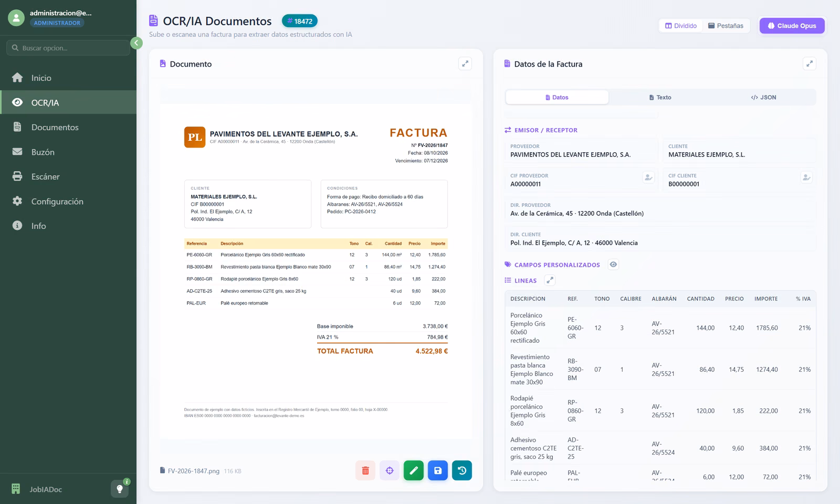Open the lightbulb tips button in sidebar
Image resolution: width=840 pixels, height=504 pixels.
coord(120,489)
